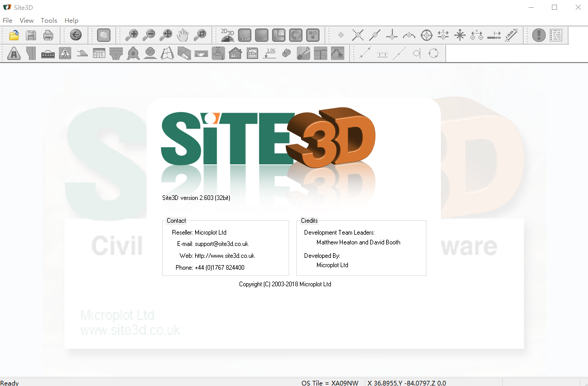Select the water tap drainage tool

218,54
